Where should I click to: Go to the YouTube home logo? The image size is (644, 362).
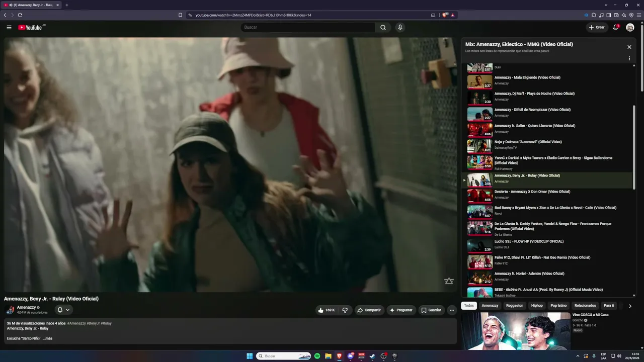coord(30,27)
